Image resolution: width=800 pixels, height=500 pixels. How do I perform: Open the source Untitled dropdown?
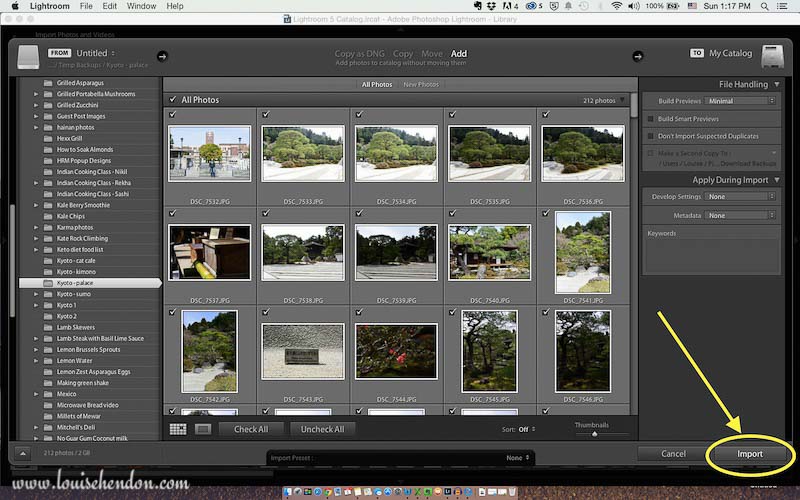(x=95, y=53)
